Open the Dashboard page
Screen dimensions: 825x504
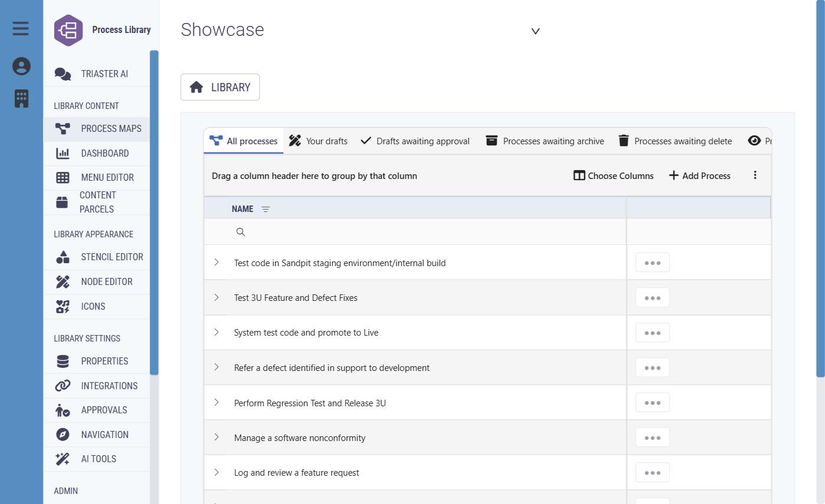[97, 153]
